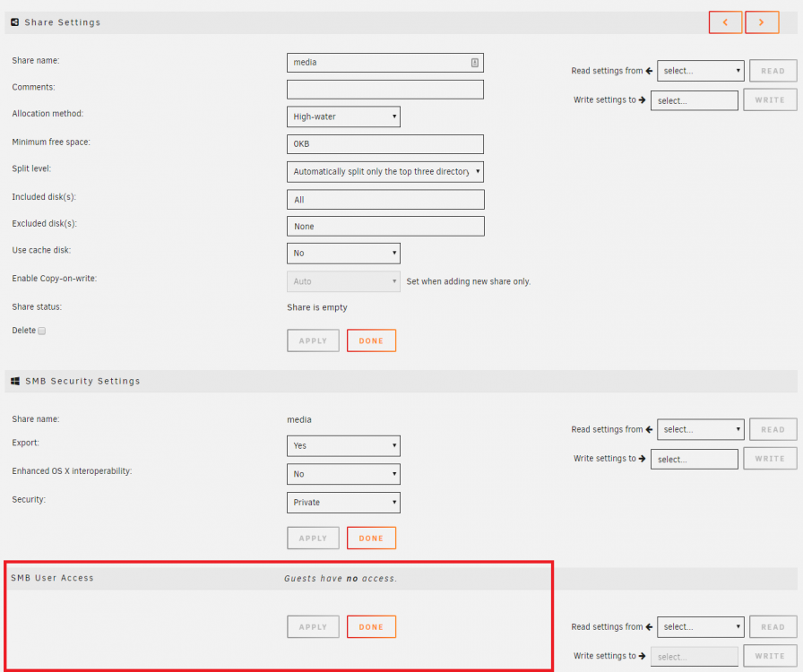
Task: Open the Use cache disk dropdown
Action: [x=343, y=253]
